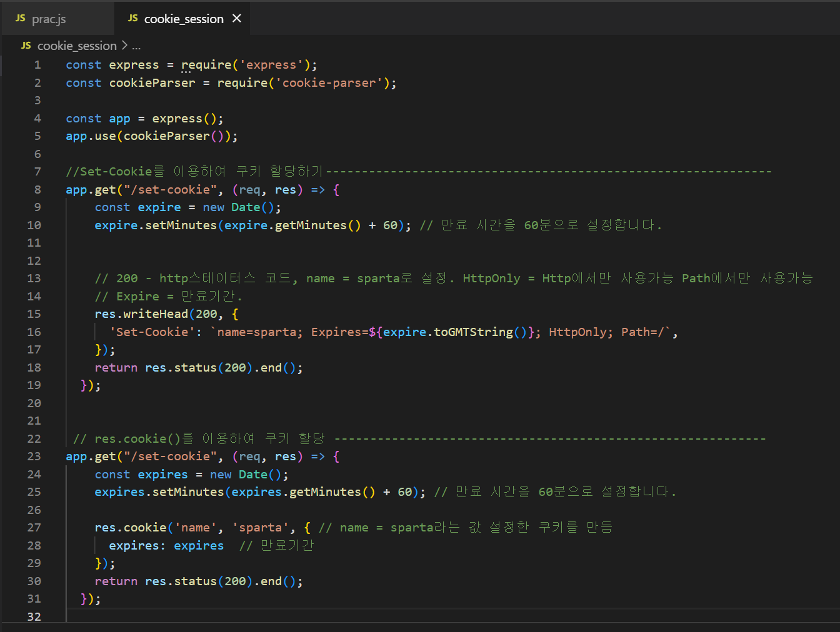Click line number 15 in the gutter
Image resolution: width=840 pixels, height=632 pixels.
[x=34, y=314]
